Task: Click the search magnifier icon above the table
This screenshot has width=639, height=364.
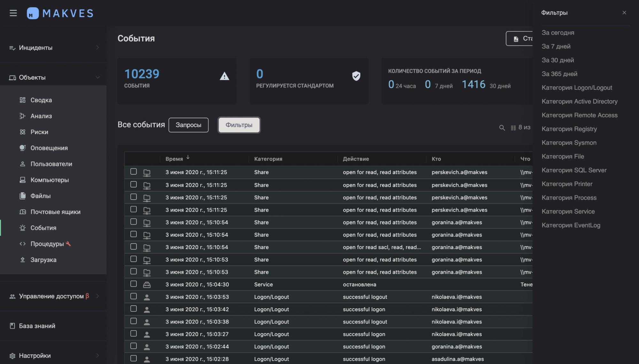Action: (502, 128)
